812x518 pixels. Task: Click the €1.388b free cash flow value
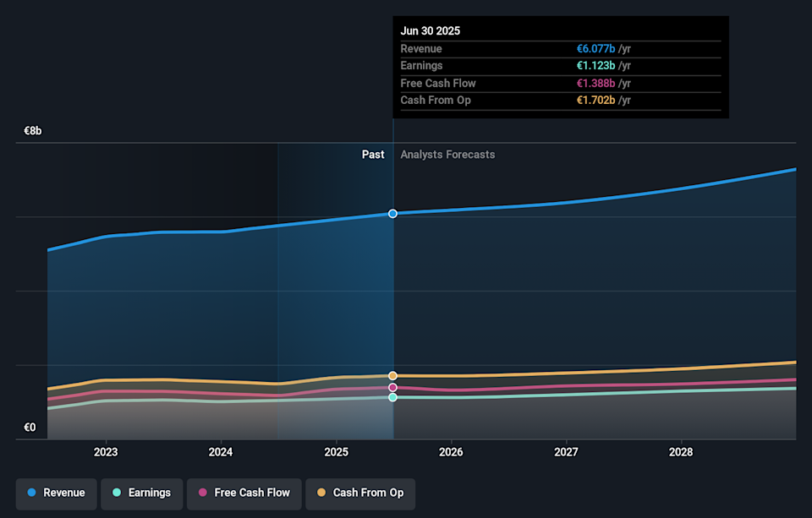(x=596, y=84)
